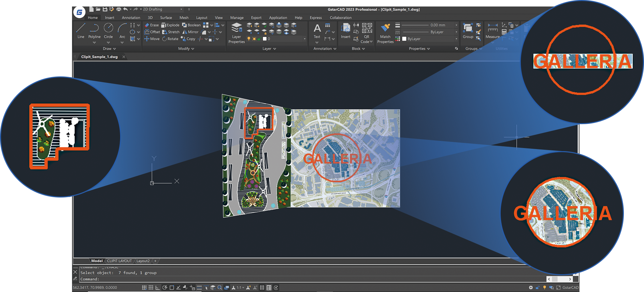Viewport: 644px width, 292px height.
Task: Click the Text annotation tool
Action: (x=317, y=31)
